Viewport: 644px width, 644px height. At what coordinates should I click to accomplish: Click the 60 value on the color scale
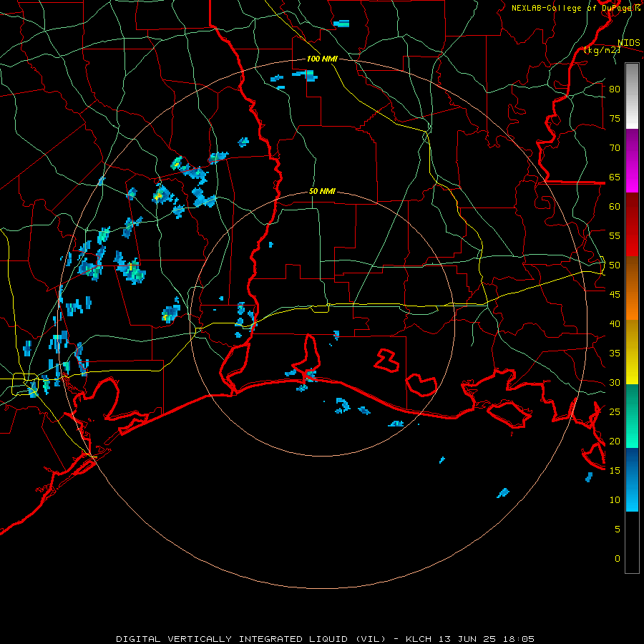(x=615, y=207)
